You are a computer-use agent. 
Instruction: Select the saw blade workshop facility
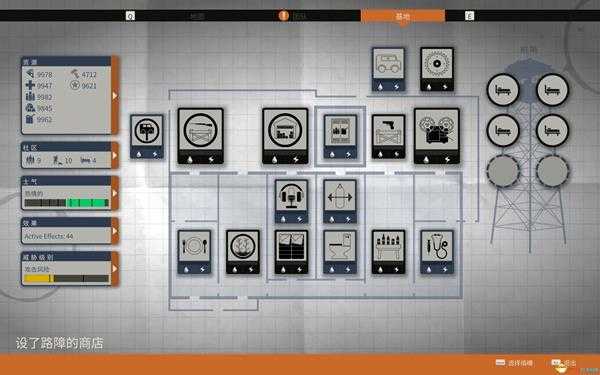point(437,69)
